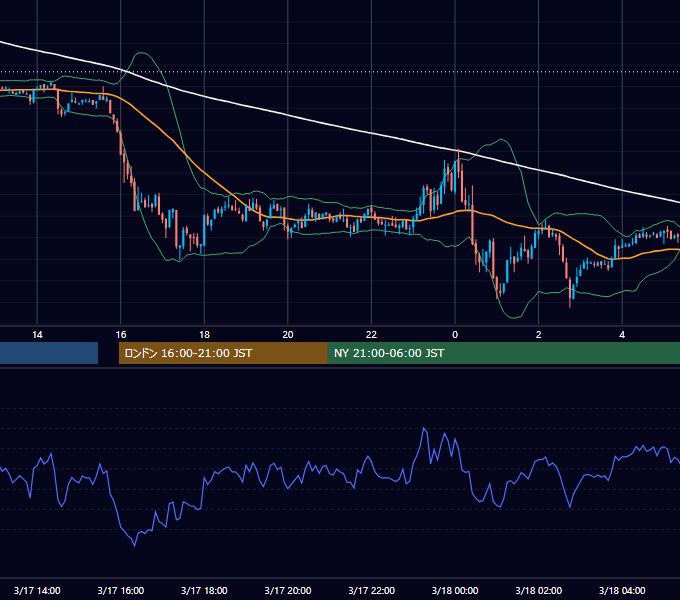Screen dimensions: 680x600
Task: Click hour label 16 on price axis
Action: (121, 335)
